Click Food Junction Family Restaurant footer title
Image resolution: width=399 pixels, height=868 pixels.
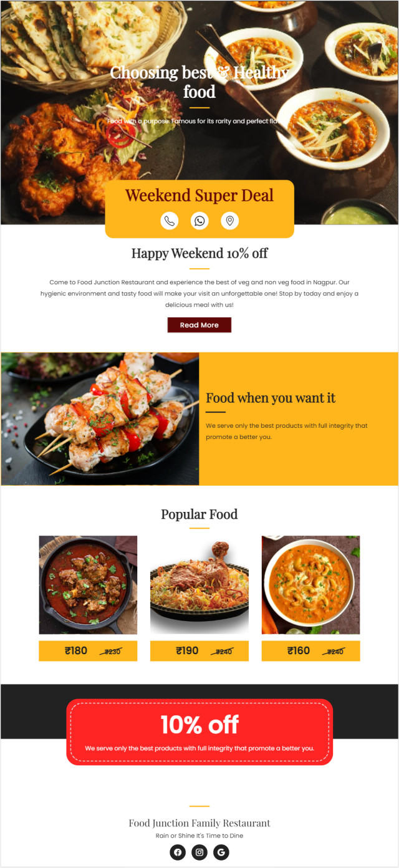click(199, 823)
